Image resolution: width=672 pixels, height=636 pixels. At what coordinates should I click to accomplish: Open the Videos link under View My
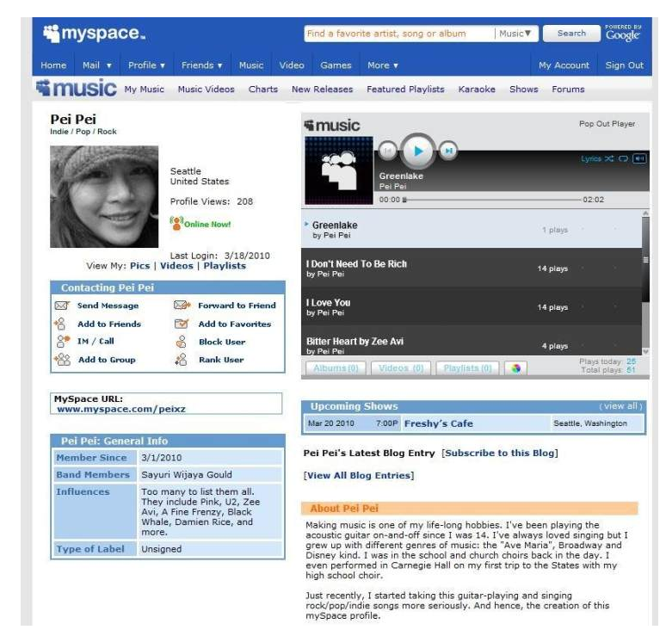click(176, 266)
